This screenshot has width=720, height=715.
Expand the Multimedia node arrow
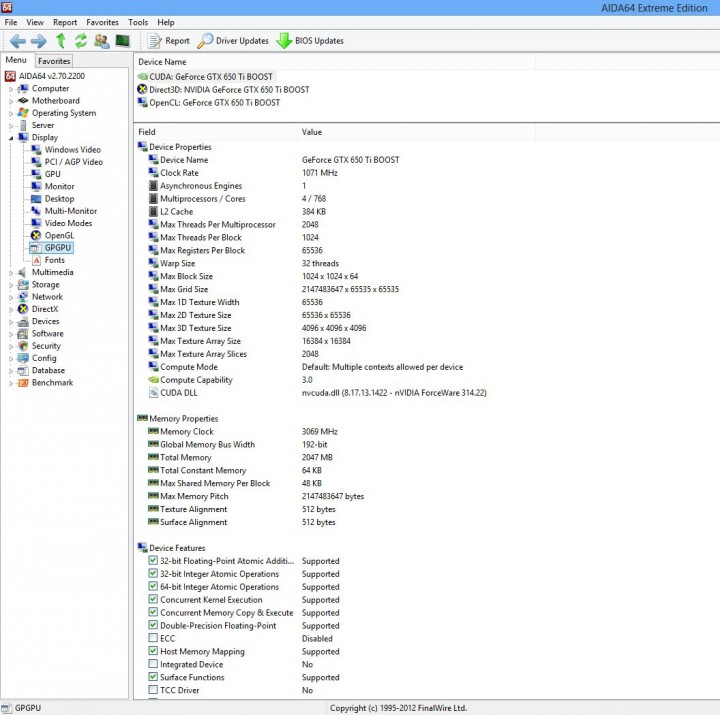pyautogui.click(x=11, y=273)
